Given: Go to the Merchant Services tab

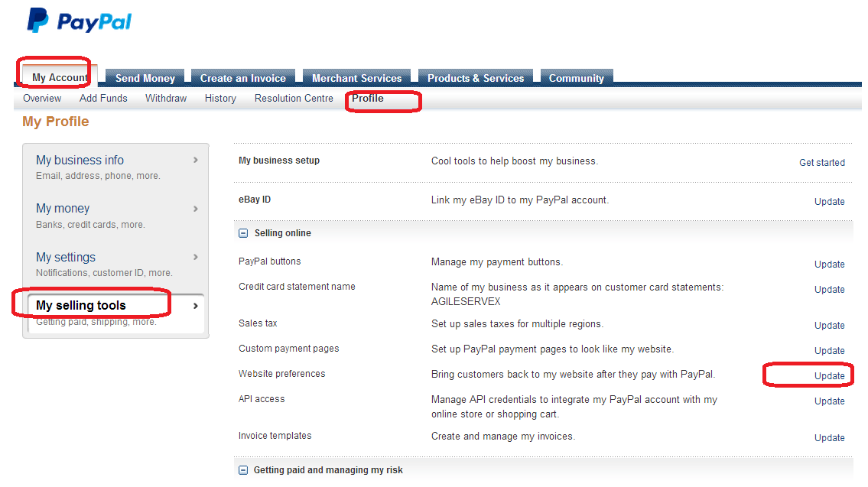Looking at the screenshot, I should pyautogui.click(x=357, y=78).
